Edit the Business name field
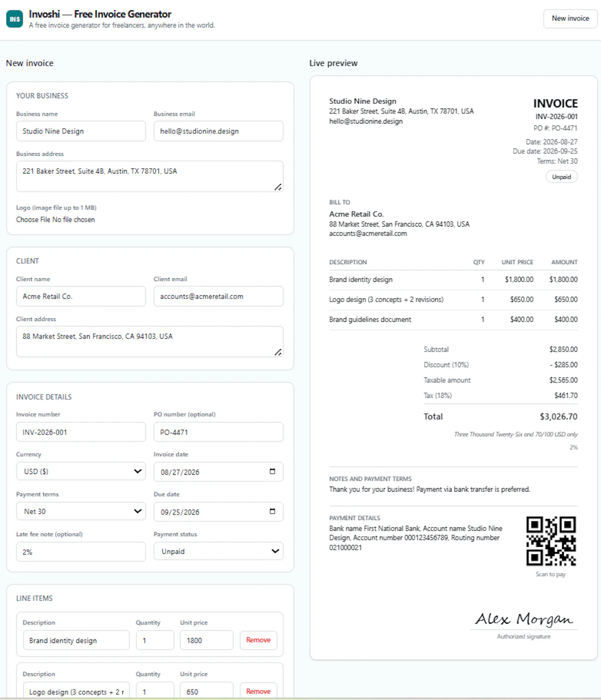Screen dimensions: 601x700 (81, 131)
